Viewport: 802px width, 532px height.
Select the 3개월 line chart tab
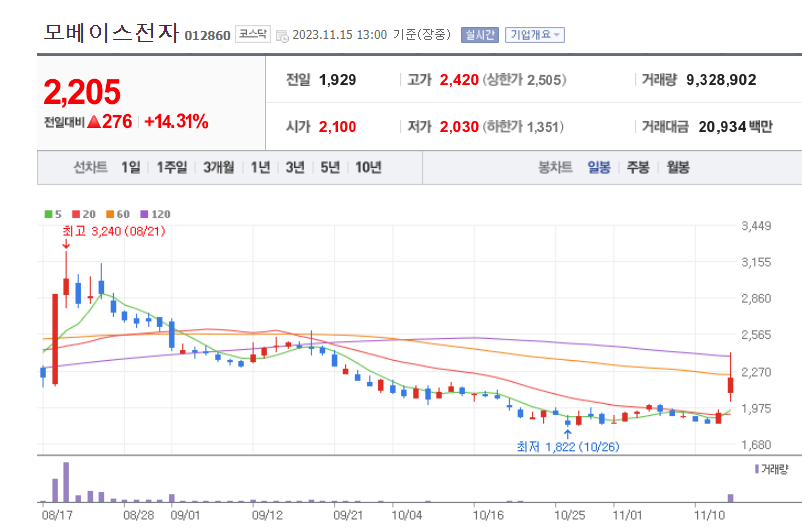tap(219, 167)
